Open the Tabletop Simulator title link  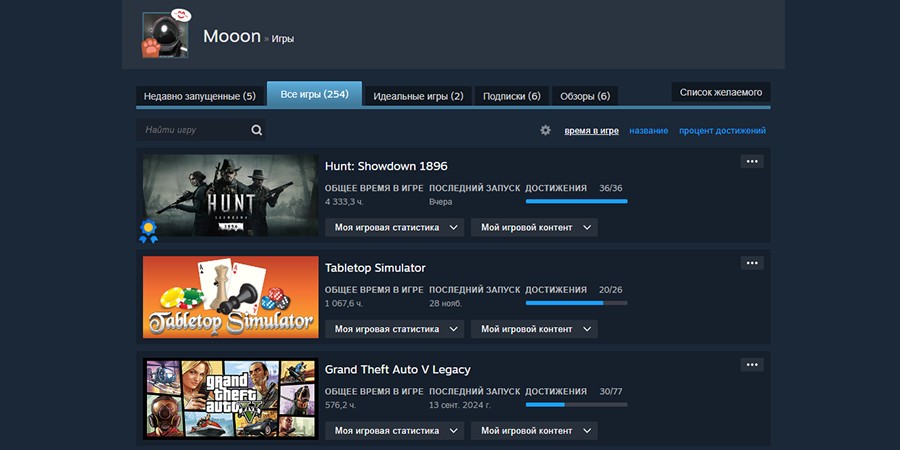(375, 267)
